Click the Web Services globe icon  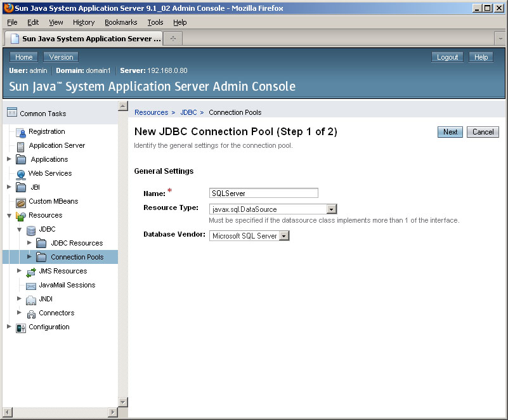tap(21, 174)
